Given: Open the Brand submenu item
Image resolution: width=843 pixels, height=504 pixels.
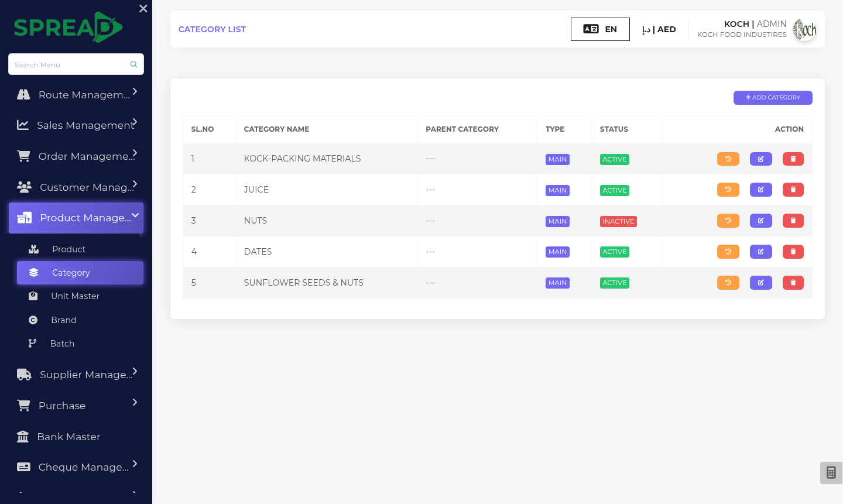Looking at the screenshot, I should click(x=80, y=320).
